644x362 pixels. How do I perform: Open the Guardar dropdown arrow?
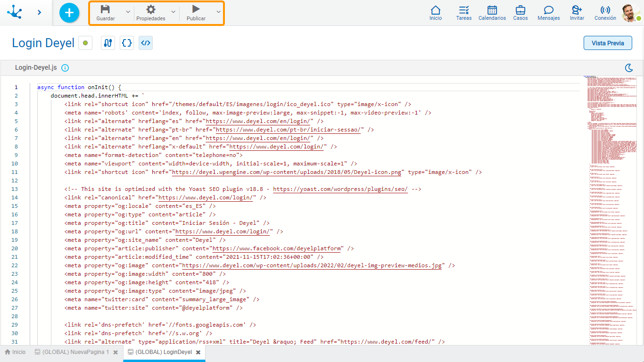(x=128, y=12)
